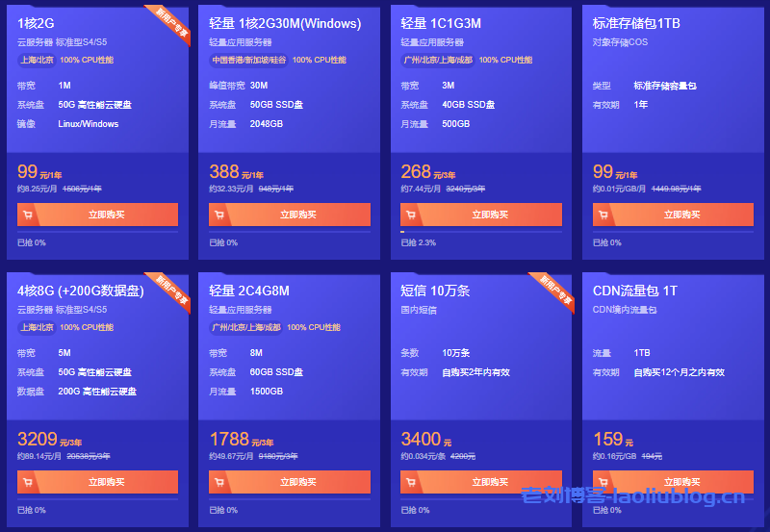
Task: Click the cart icon on 1核2G card
Action: tap(28, 215)
